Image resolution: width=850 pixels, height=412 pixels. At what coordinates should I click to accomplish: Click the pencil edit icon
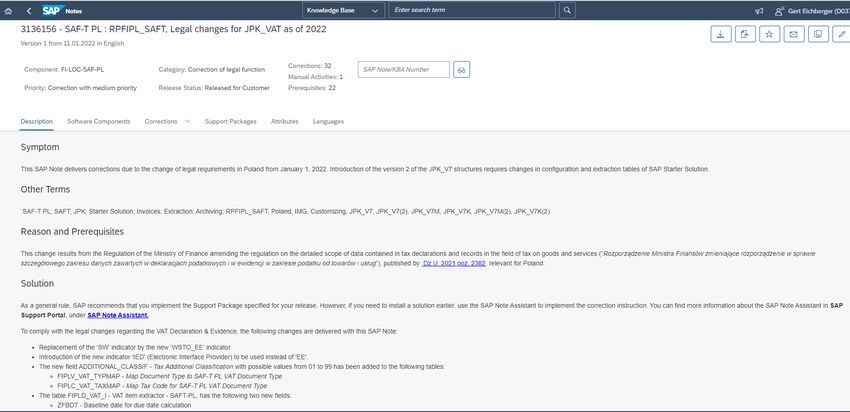(x=841, y=34)
